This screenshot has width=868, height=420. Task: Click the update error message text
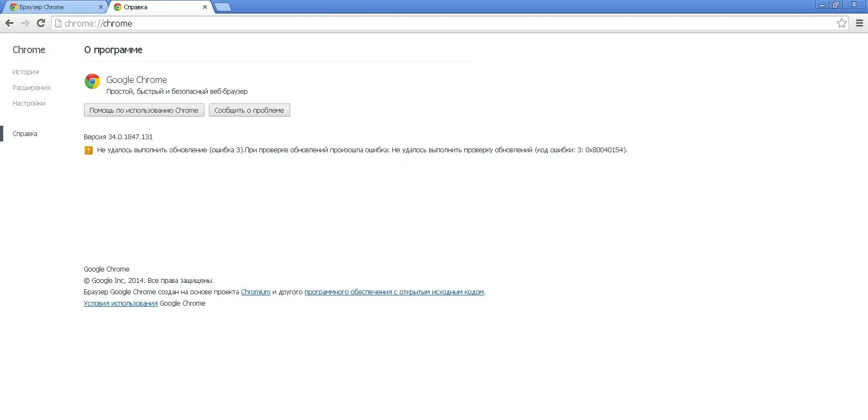[x=362, y=150]
